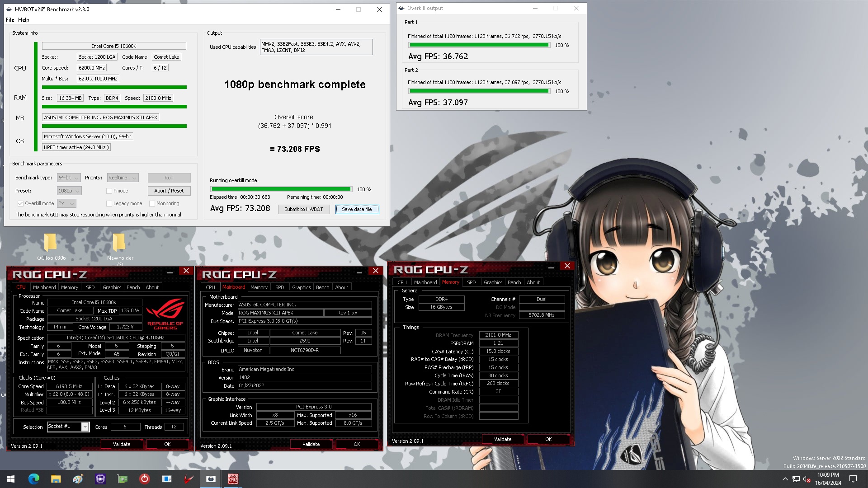The width and height of the screenshot is (868, 488).
Task: Minimize the CPU-Z Mainboard window
Action: (359, 271)
